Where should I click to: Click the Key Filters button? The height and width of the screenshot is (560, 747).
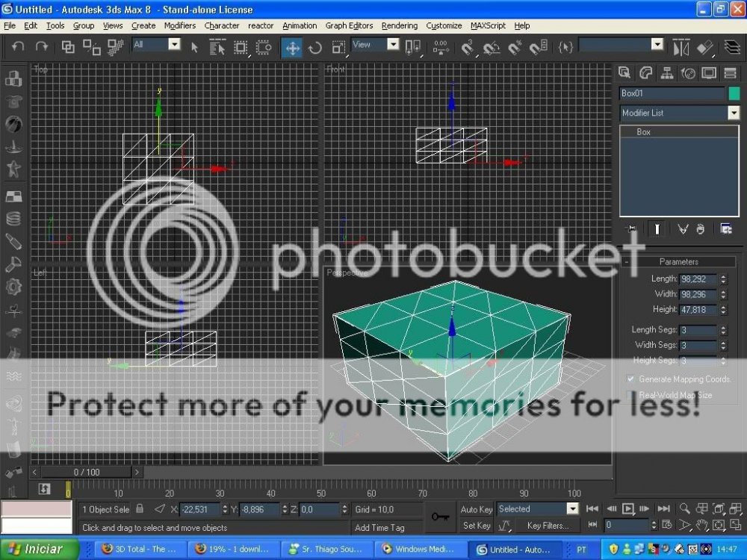pos(548,526)
